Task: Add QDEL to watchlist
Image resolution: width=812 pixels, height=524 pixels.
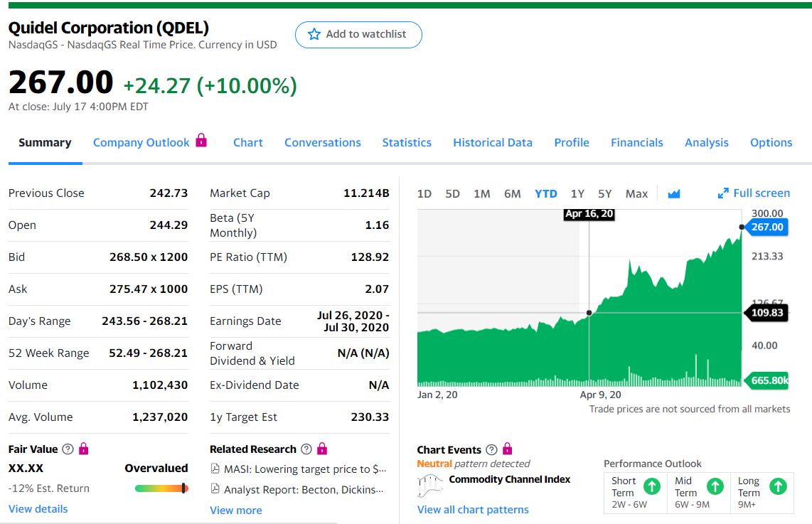Action: click(358, 35)
